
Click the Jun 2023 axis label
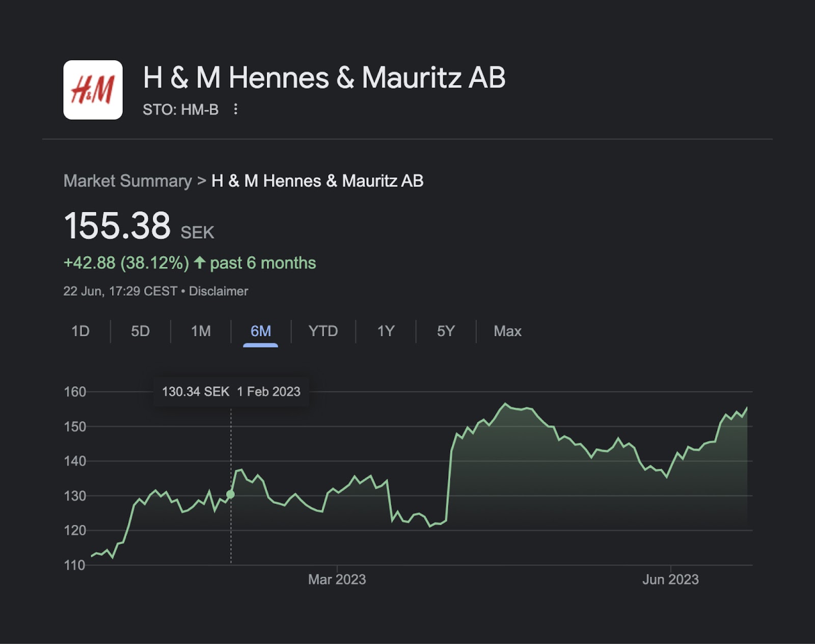[670, 579]
